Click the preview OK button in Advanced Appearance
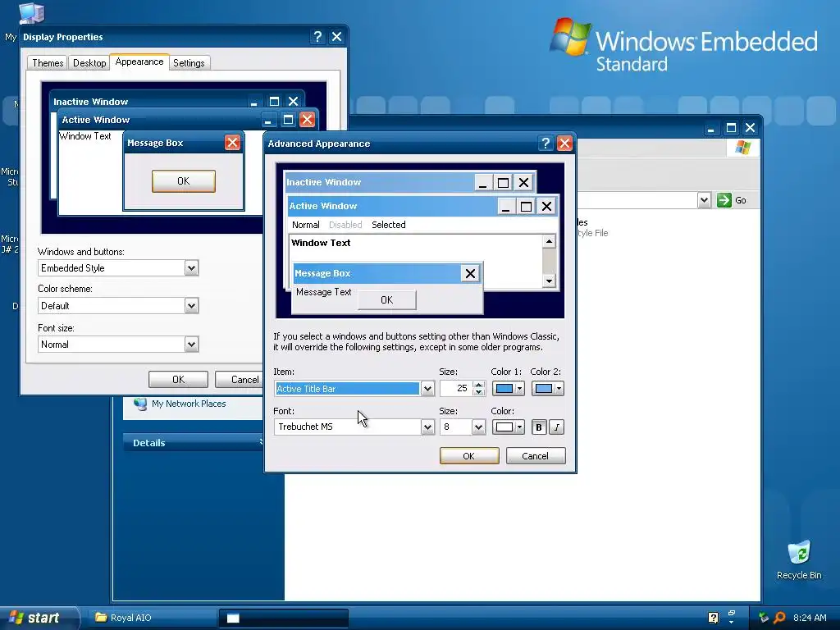 click(x=387, y=300)
